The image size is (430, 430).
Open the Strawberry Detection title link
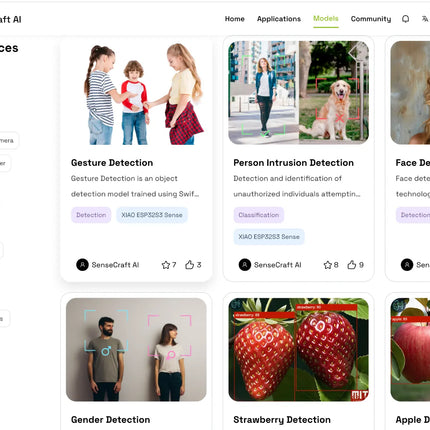(282, 420)
